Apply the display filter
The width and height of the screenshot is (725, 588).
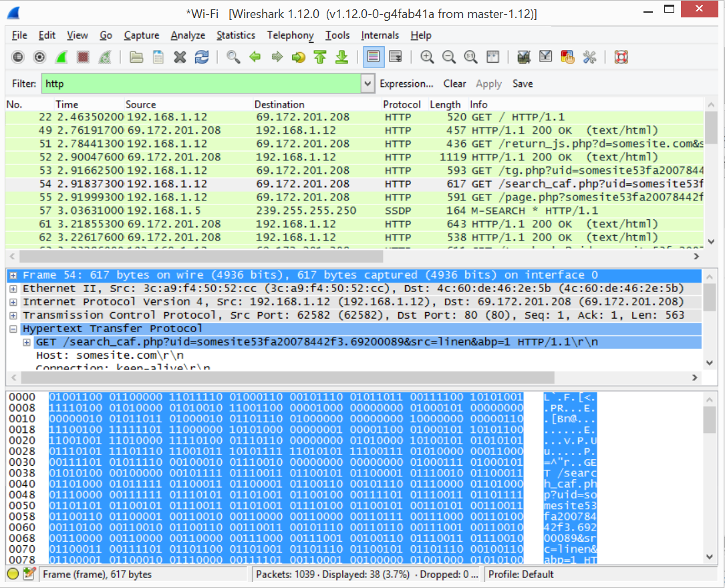click(488, 84)
